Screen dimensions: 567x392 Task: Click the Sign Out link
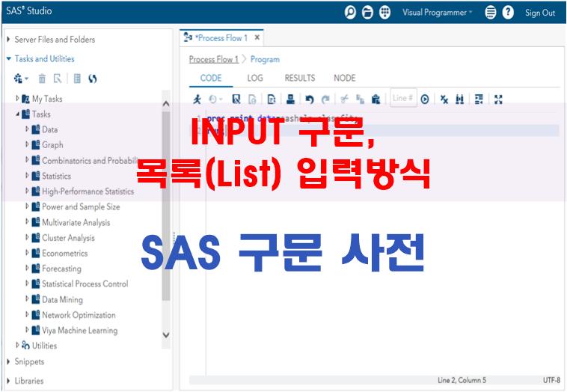tap(540, 13)
